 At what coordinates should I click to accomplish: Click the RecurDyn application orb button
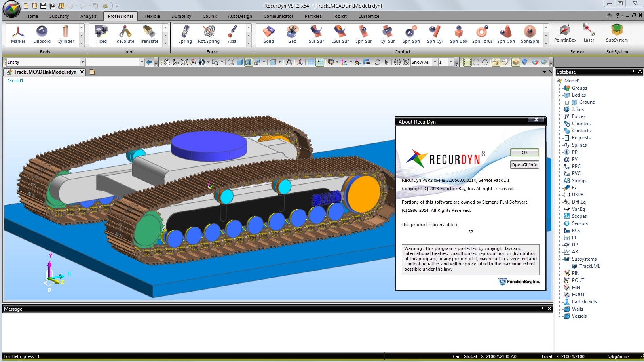11,10
